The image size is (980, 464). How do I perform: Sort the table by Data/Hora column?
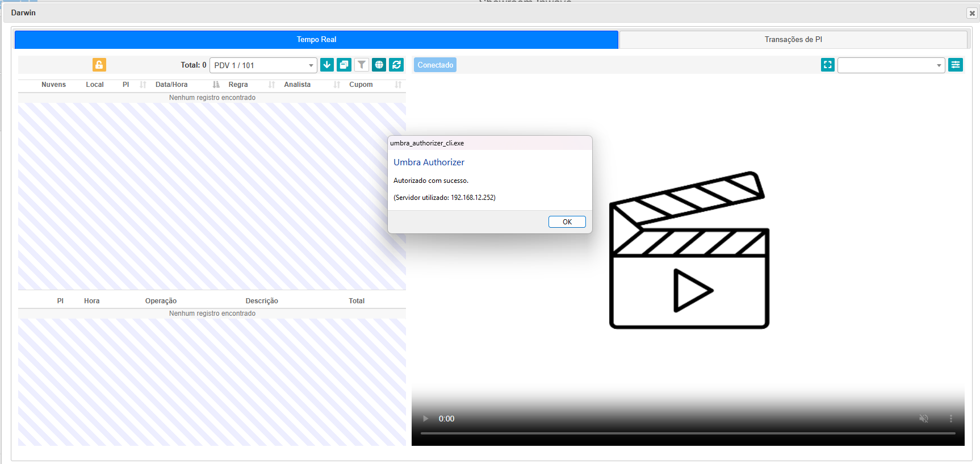(x=171, y=85)
